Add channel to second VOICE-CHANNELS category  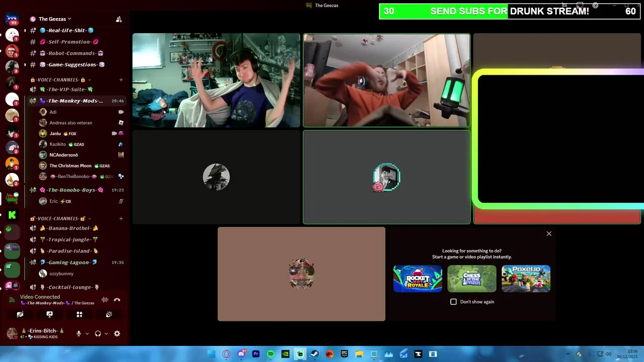[121, 218]
